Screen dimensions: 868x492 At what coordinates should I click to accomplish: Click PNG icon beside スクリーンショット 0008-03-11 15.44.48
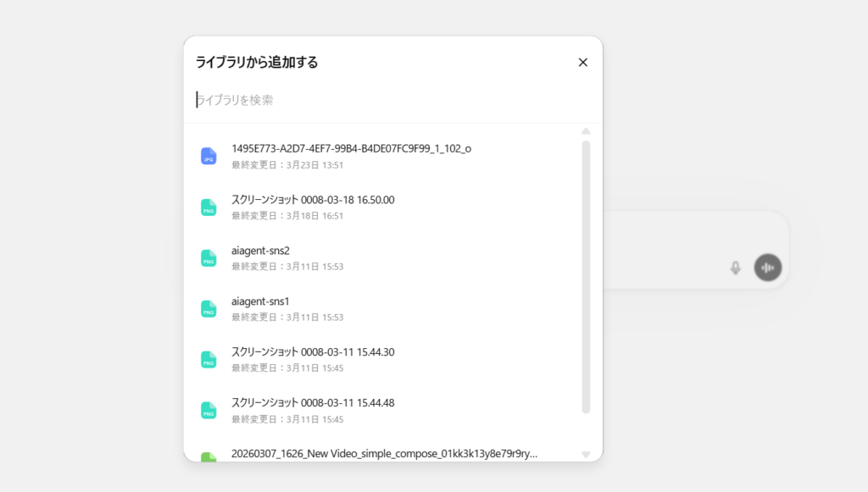click(x=209, y=410)
